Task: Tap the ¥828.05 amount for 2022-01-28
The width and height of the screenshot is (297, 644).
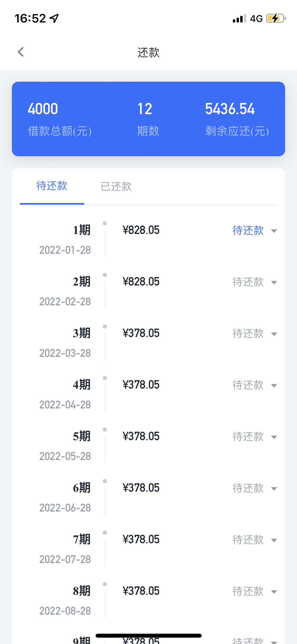Action: (141, 230)
